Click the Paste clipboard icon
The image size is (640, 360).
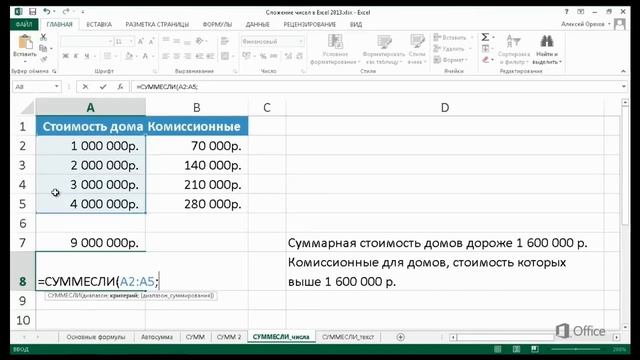(x=25, y=42)
